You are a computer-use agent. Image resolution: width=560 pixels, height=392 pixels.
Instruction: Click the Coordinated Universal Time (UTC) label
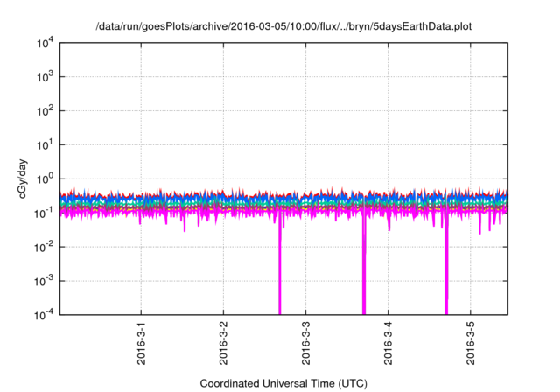283,383
